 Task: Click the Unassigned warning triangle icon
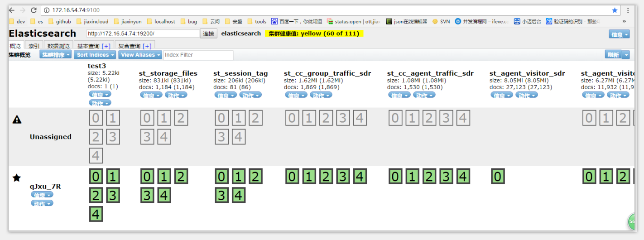[17, 120]
